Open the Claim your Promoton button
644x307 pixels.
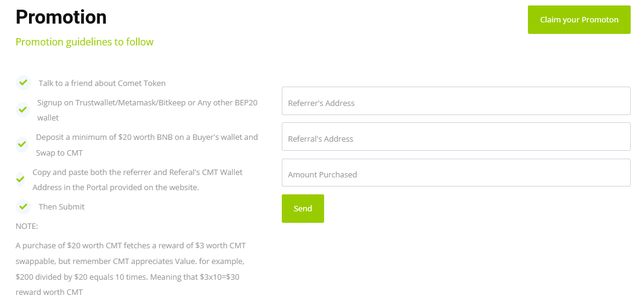point(579,20)
